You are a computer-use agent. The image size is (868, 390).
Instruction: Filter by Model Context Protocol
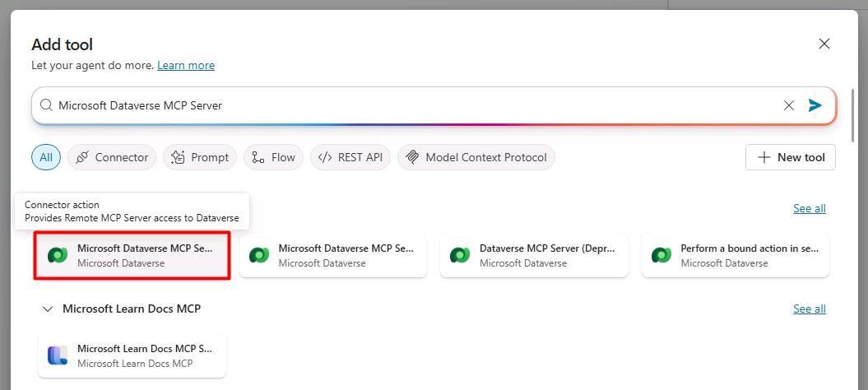pyautogui.click(x=476, y=157)
